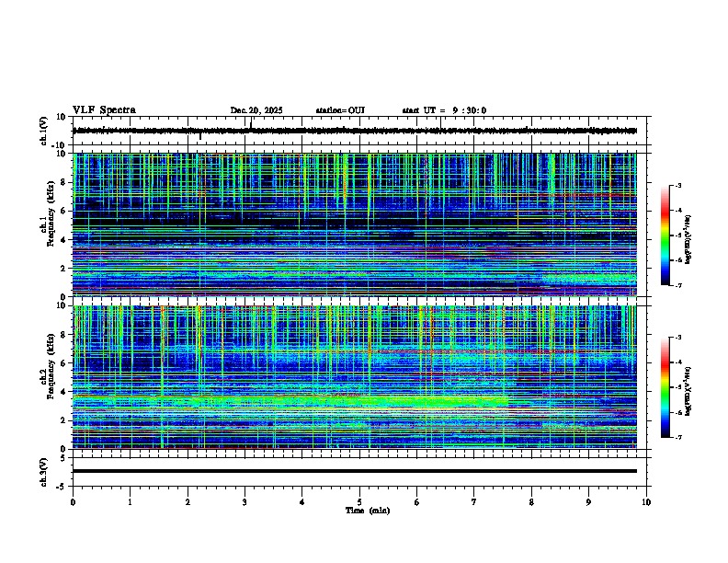Click the ch.2 spectrogram color scale bar
728x563 pixels.
(665, 387)
